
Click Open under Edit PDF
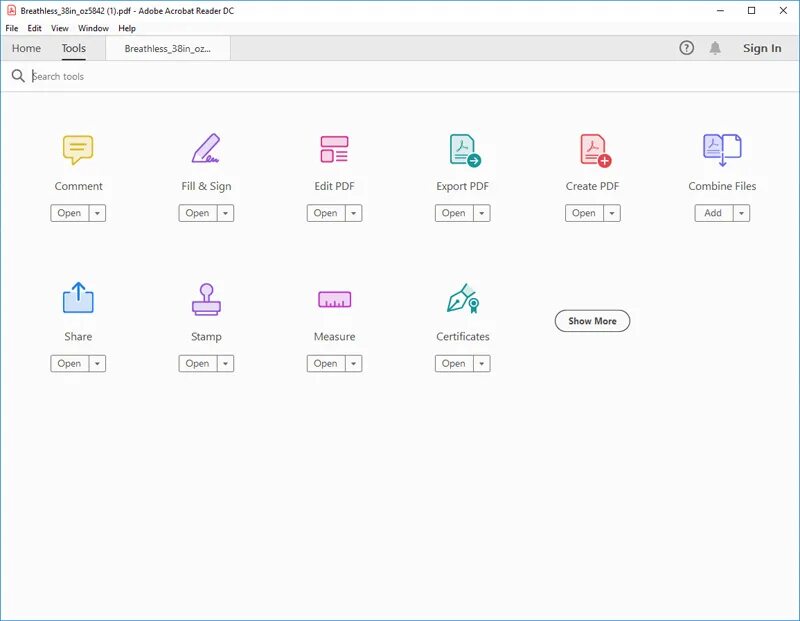(326, 213)
